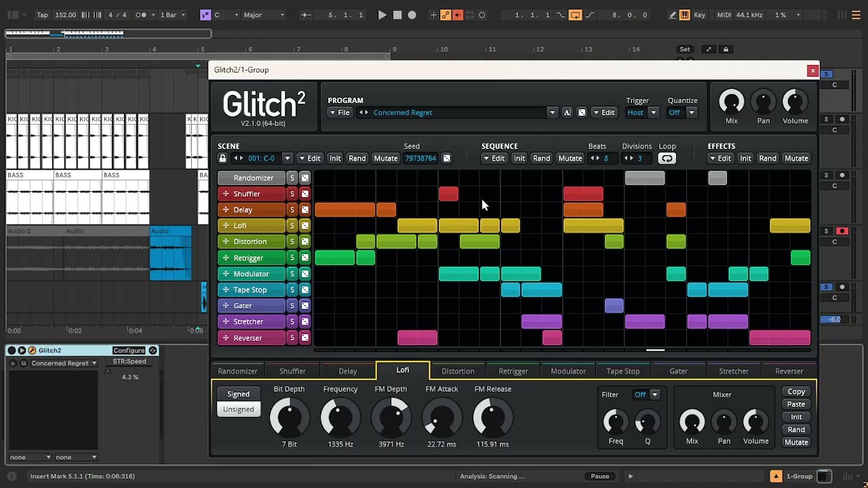Click the dice icon on Randomizer lane
This screenshot has width=868, height=488.
click(305, 178)
